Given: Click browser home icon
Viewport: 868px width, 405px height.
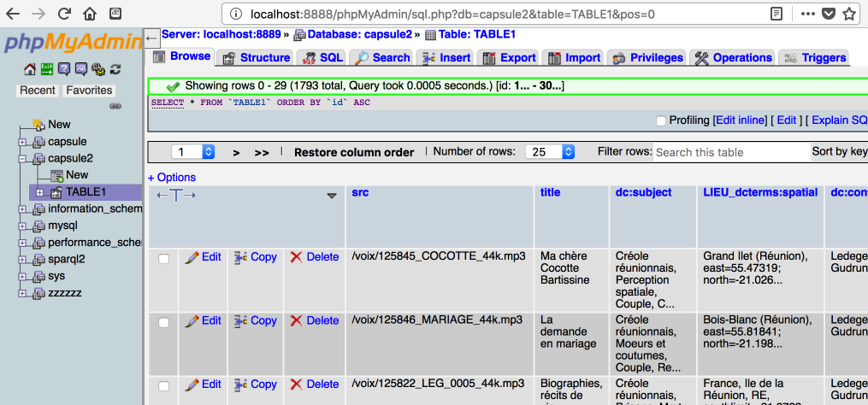Looking at the screenshot, I should pos(90,14).
